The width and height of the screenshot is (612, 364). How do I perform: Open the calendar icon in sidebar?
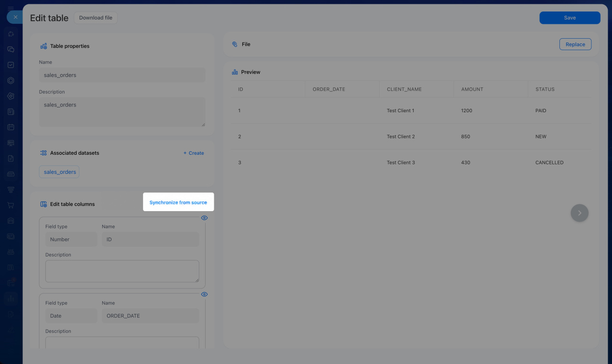pyautogui.click(x=11, y=127)
